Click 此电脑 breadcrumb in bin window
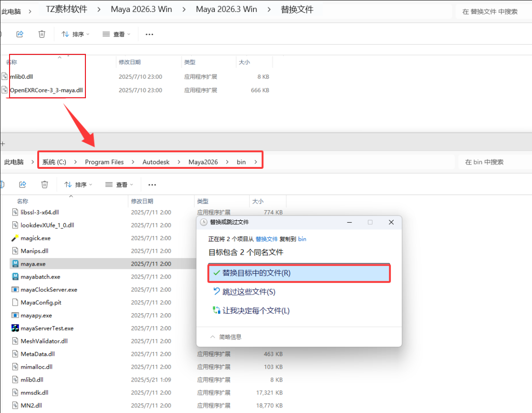Image resolution: width=532 pixels, height=413 pixels. tap(14, 162)
